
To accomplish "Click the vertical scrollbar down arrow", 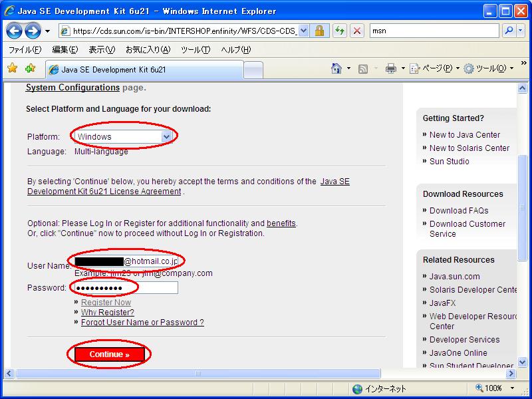I will tap(522, 362).
